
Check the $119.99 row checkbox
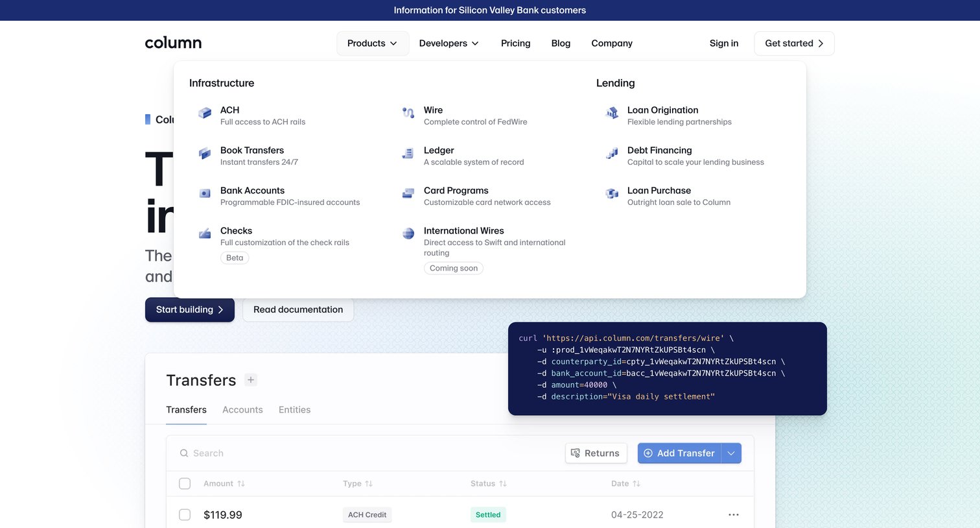pos(185,515)
